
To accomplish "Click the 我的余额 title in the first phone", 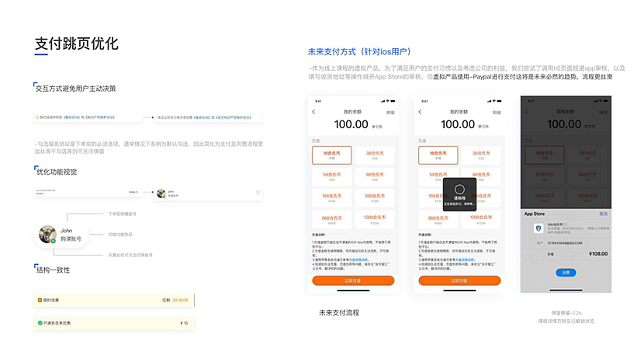I will pyautogui.click(x=352, y=112).
